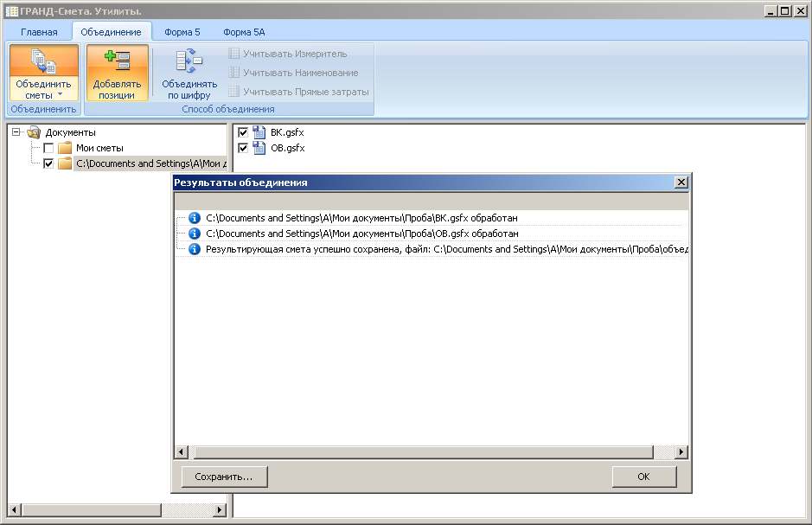Click results dialog horizontal scrollbar right arrow

(x=681, y=452)
